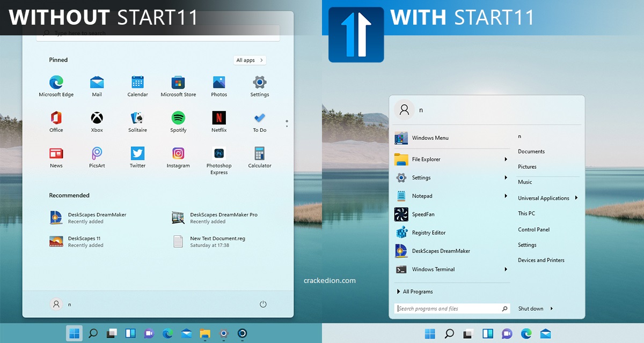
Task: Select Registry Editor in Start11 menu
Action: click(452, 233)
